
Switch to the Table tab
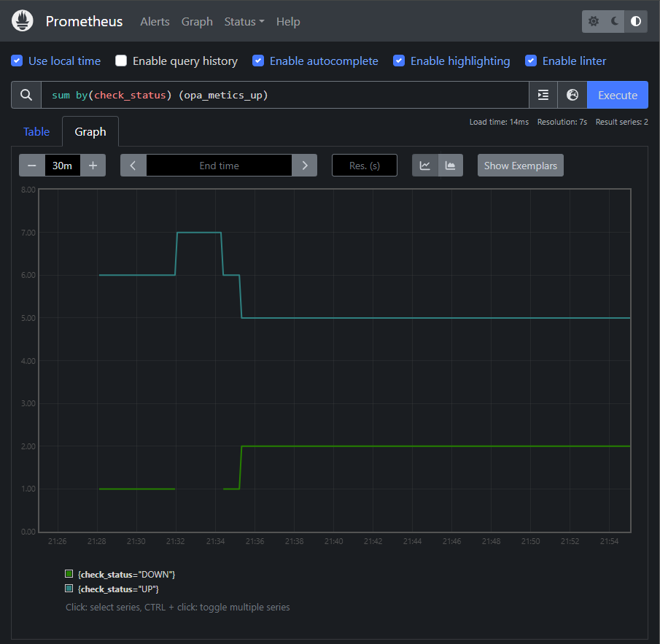[36, 131]
